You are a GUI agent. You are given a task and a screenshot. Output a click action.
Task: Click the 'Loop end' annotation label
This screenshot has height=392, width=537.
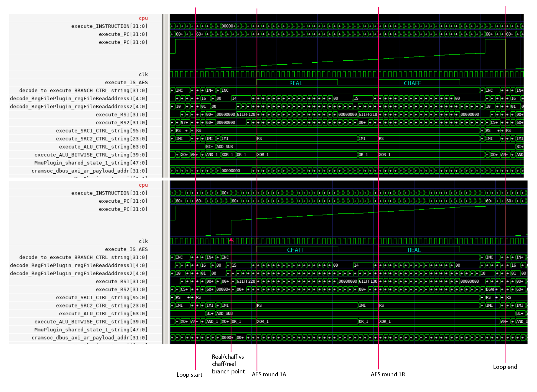(x=505, y=367)
